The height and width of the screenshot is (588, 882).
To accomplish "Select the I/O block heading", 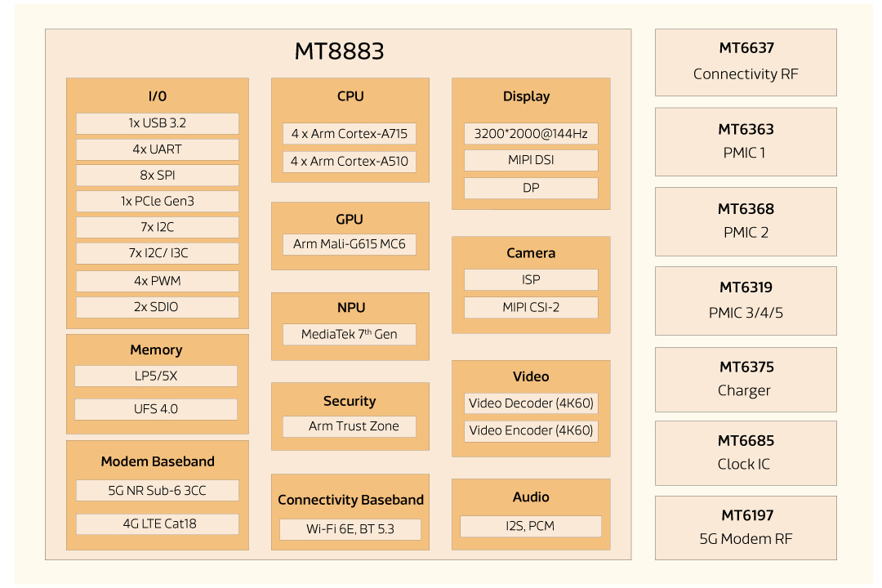I will (158, 96).
